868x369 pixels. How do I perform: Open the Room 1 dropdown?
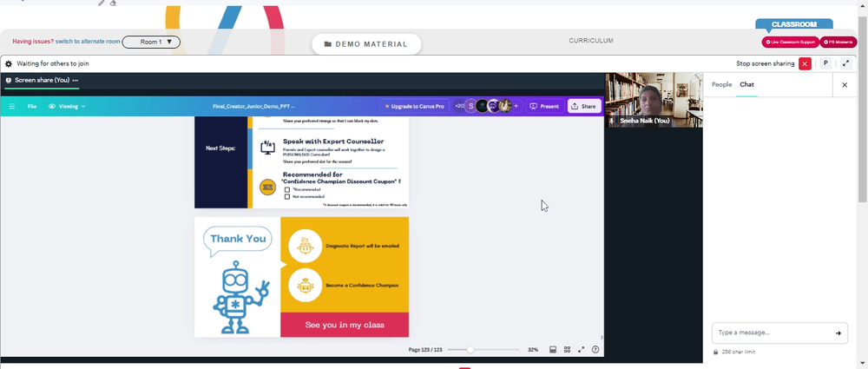[151, 42]
